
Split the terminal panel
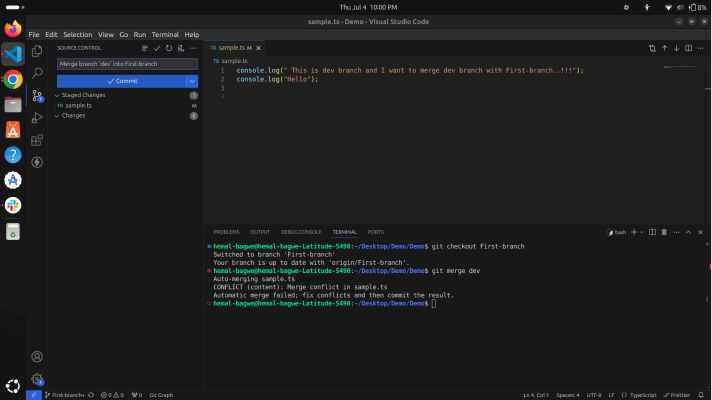pos(652,232)
